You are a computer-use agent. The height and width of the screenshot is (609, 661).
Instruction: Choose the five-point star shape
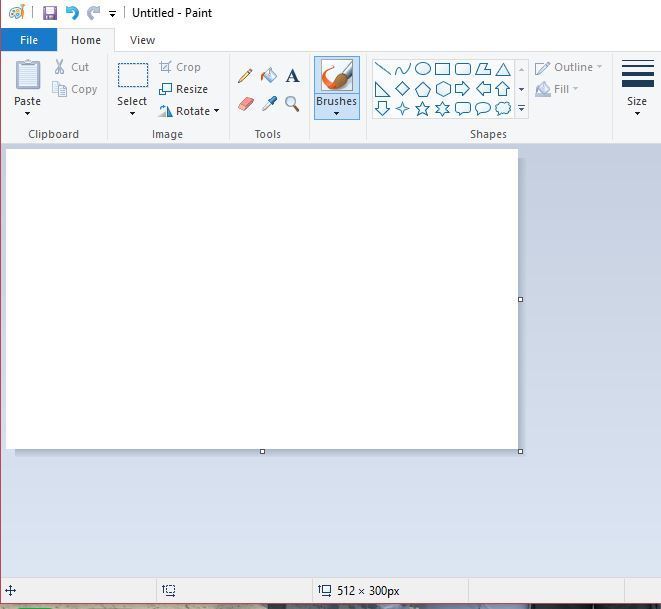pos(422,108)
